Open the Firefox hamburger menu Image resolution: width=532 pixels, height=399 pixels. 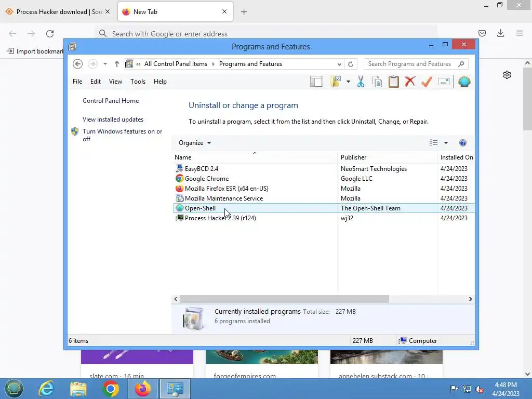pos(520,33)
